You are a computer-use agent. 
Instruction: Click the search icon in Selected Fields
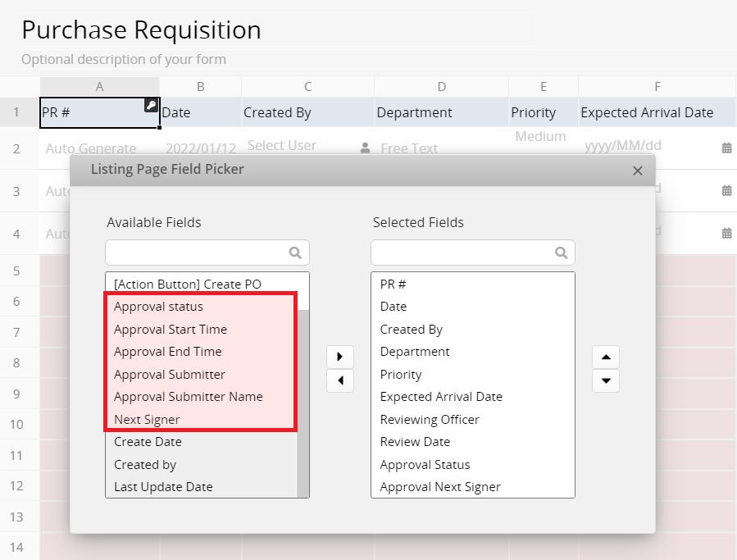point(562,253)
